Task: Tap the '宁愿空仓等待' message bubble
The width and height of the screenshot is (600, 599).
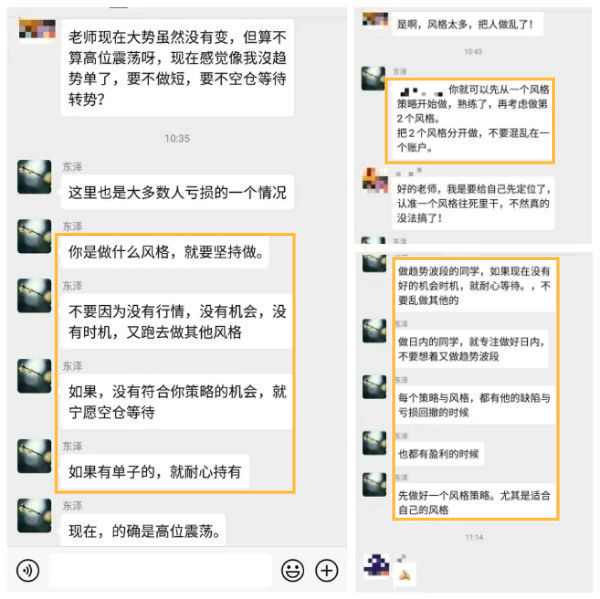Action: [177, 402]
